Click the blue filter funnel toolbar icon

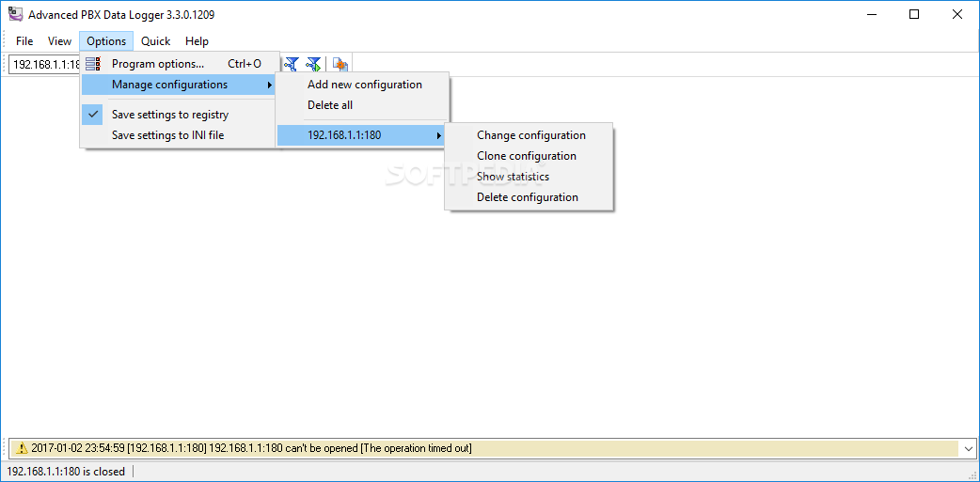(x=292, y=64)
